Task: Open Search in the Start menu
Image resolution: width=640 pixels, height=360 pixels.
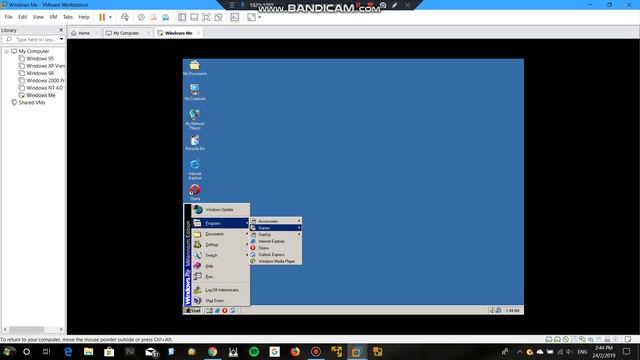Action: pos(220,256)
